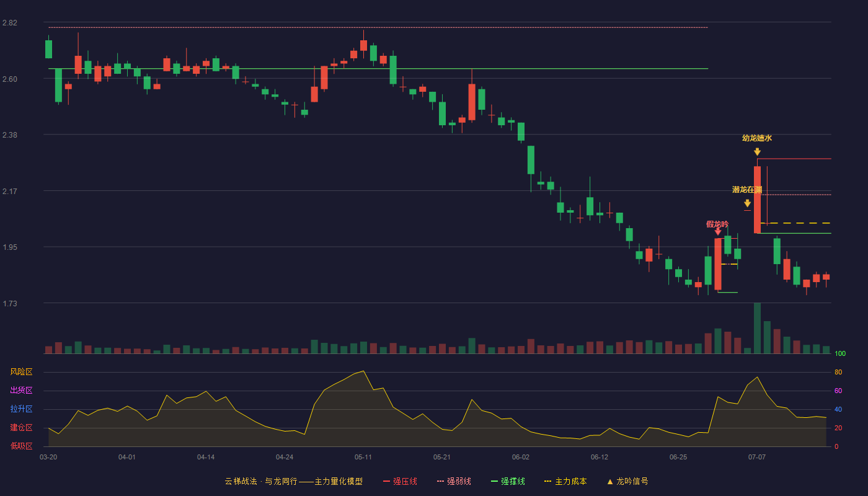
Task: Click the 07-07 date label
Action: click(757, 457)
